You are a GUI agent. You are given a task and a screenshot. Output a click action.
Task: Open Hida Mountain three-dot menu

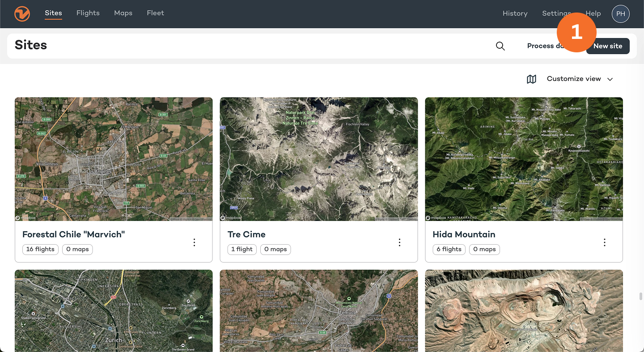point(605,242)
